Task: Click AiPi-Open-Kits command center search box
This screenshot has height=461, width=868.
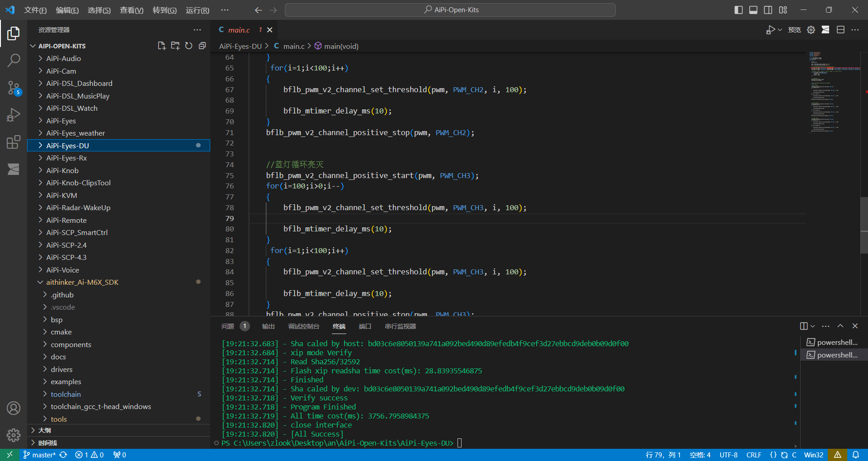Action: [x=450, y=10]
